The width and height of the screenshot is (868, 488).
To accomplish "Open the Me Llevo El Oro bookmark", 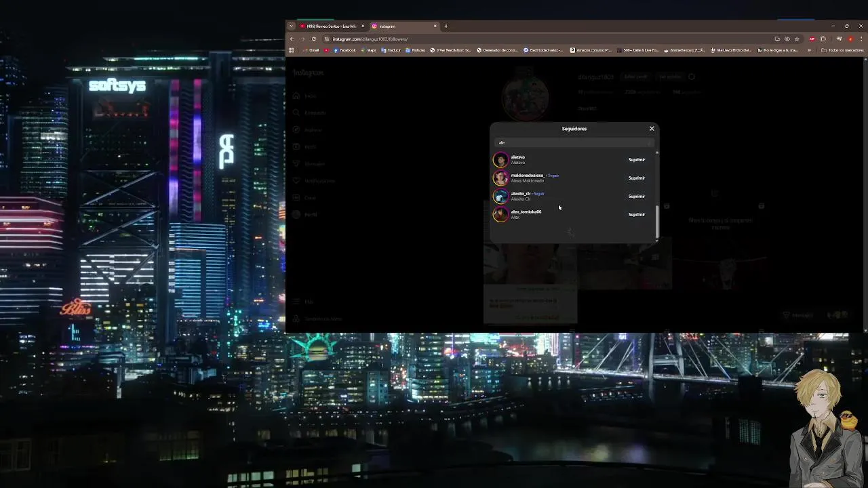I will (731, 50).
